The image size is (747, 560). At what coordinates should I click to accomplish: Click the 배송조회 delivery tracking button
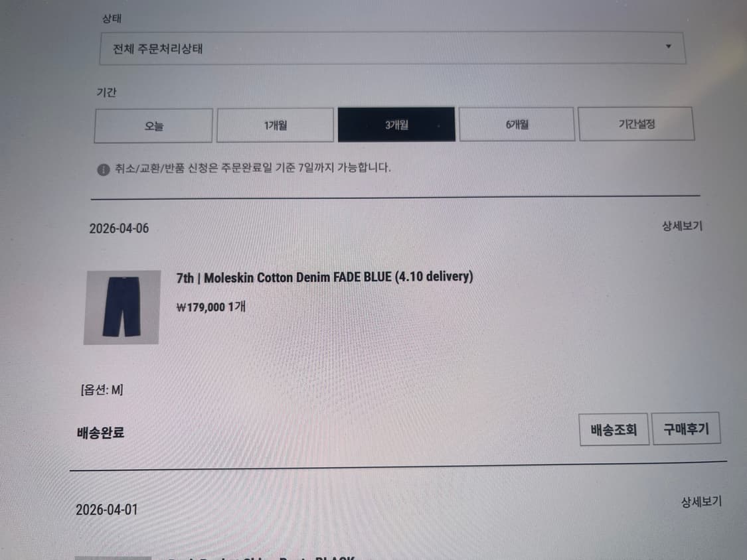click(x=614, y=429)
